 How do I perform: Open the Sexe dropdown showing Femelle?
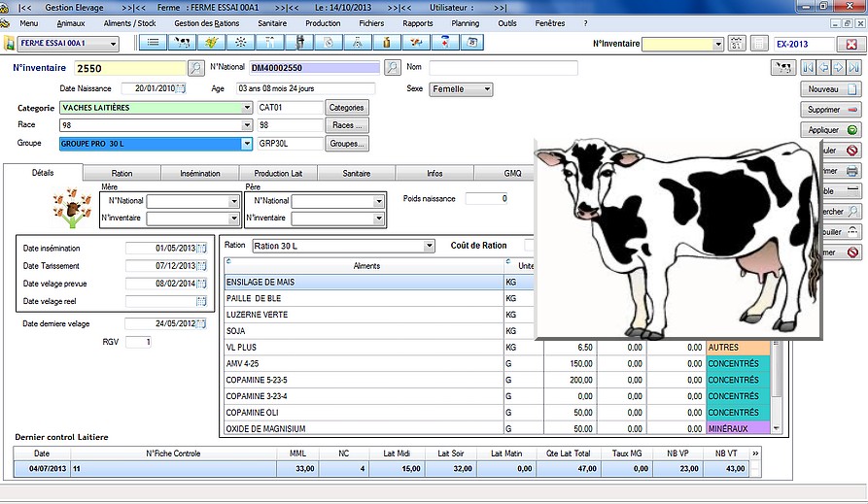pyautogui.click(x=485, y=89)
